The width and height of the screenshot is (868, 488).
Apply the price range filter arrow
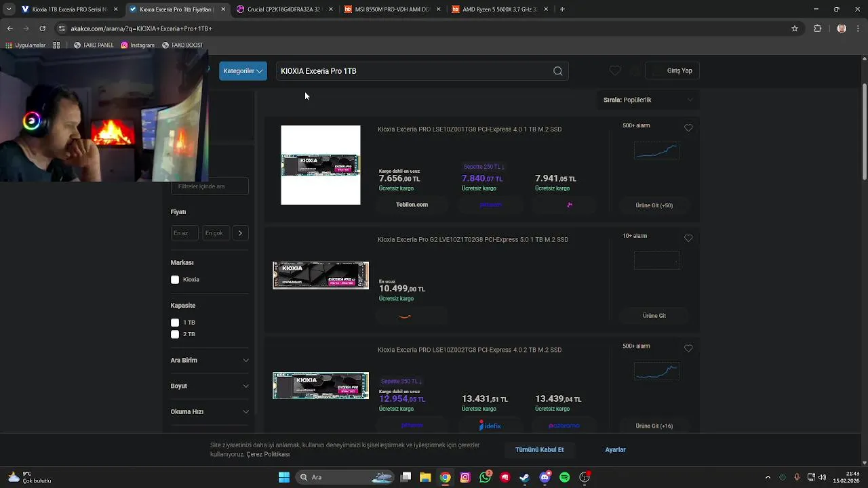coord(240,233)
